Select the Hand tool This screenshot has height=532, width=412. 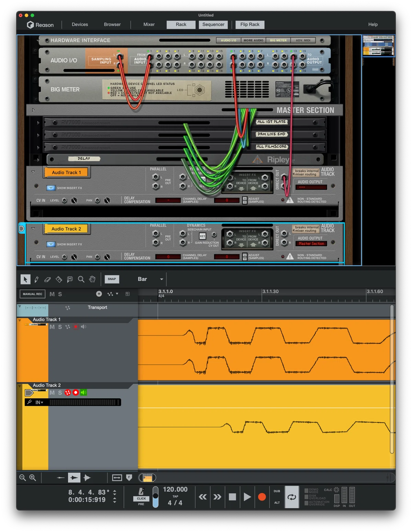coord(92,279)
